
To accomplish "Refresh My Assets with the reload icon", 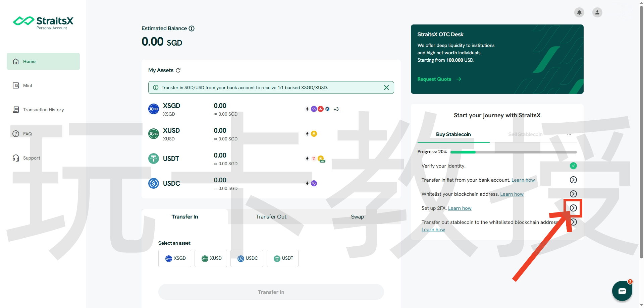I will tap(178, 70).
